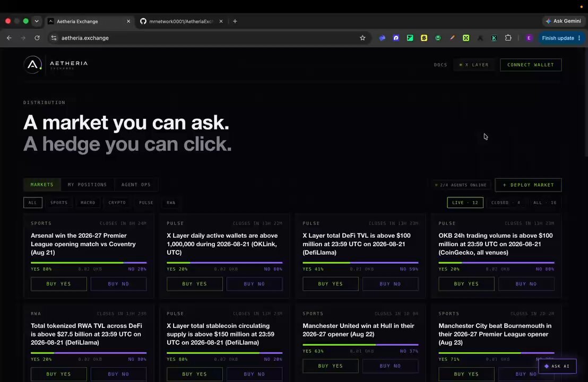Filter markets by SPORTS category
The height and width of the screenshot is (382, 588).
(x=59, y=203)
